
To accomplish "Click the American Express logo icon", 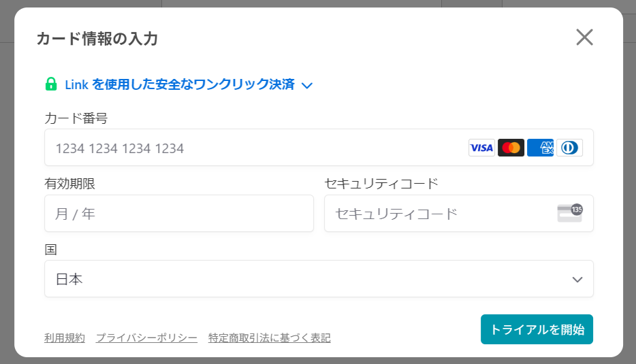I will (540, 148).
